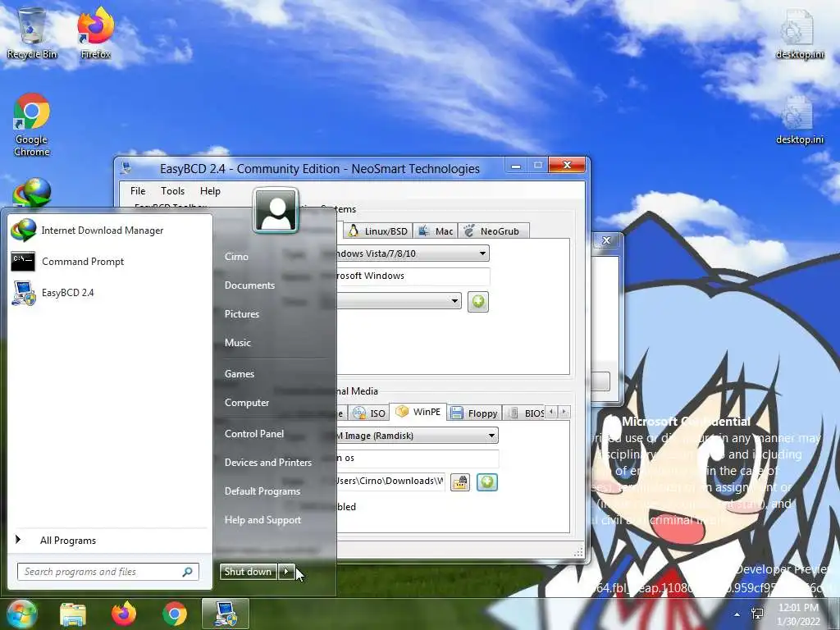The image size is (840, 630).
Task: Switch to the NeoGrub tab
Action: [493, 231]
